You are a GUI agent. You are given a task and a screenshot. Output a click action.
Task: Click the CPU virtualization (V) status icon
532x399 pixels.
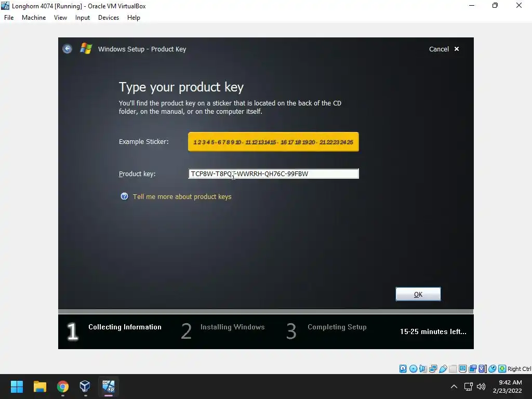pos(482,369)
